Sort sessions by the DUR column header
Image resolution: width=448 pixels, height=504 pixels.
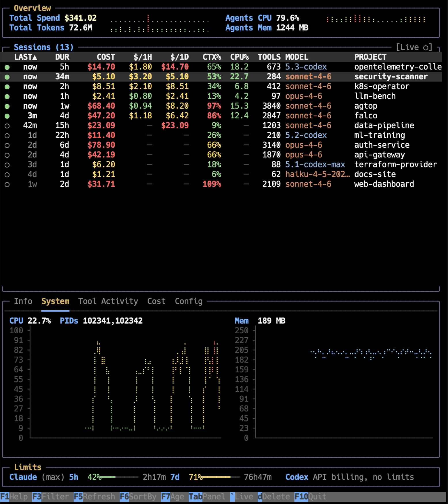62,57
